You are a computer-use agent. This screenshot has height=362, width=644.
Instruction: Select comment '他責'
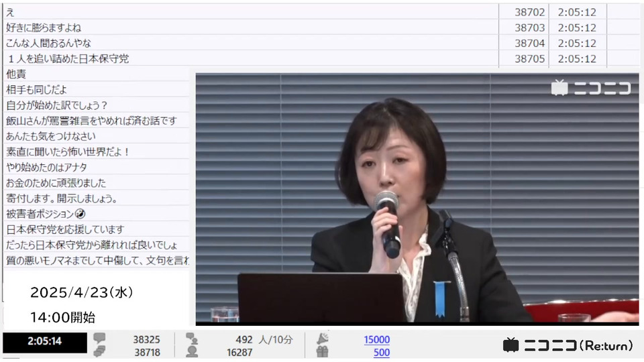[97, 74]
